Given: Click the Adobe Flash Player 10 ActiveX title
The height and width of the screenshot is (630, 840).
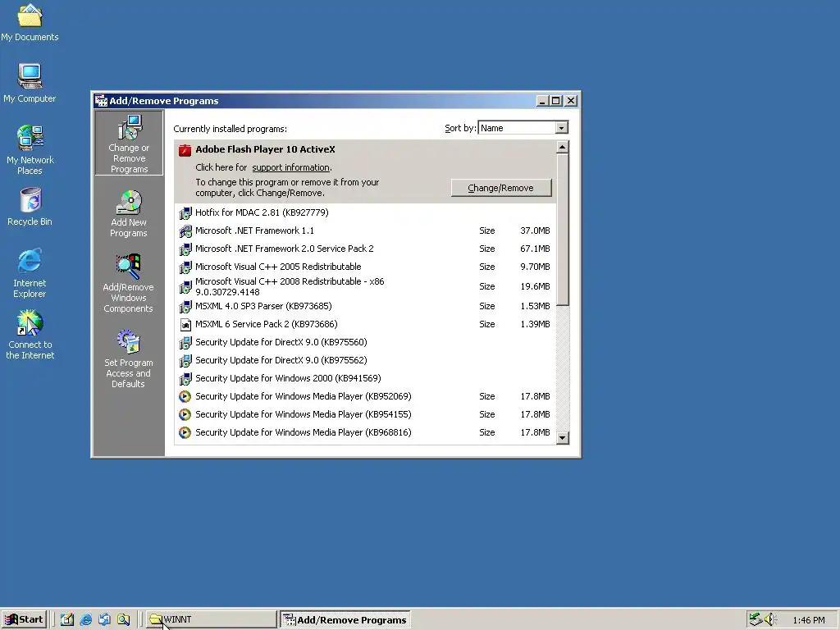Looking at the screenshot, I should [265, 149].
